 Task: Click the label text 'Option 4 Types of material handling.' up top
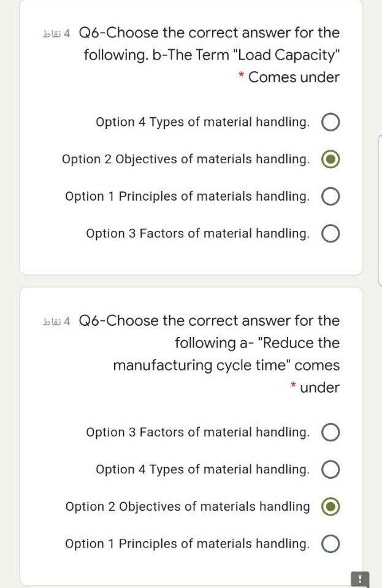[202, 122]
